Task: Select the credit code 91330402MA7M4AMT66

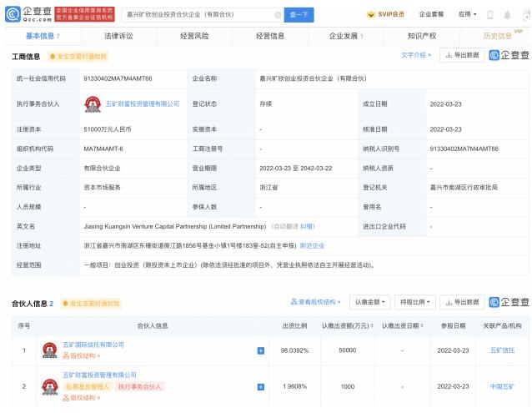Action: click(x=118, y=78)
